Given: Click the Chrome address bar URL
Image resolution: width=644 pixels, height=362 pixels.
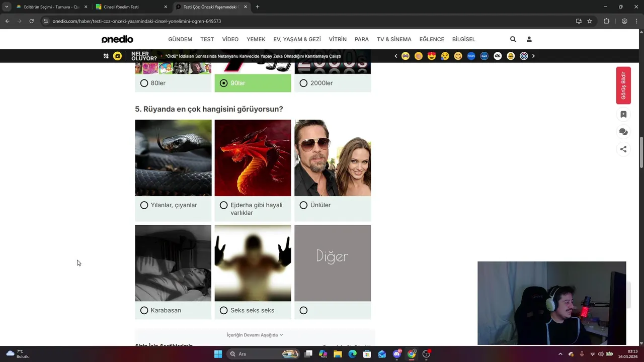Looking at the screenshot, I should tap(137, 21).
